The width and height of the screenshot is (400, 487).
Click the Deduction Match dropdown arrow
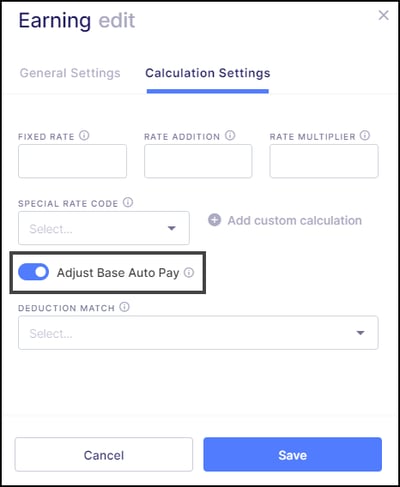point(360,333)
